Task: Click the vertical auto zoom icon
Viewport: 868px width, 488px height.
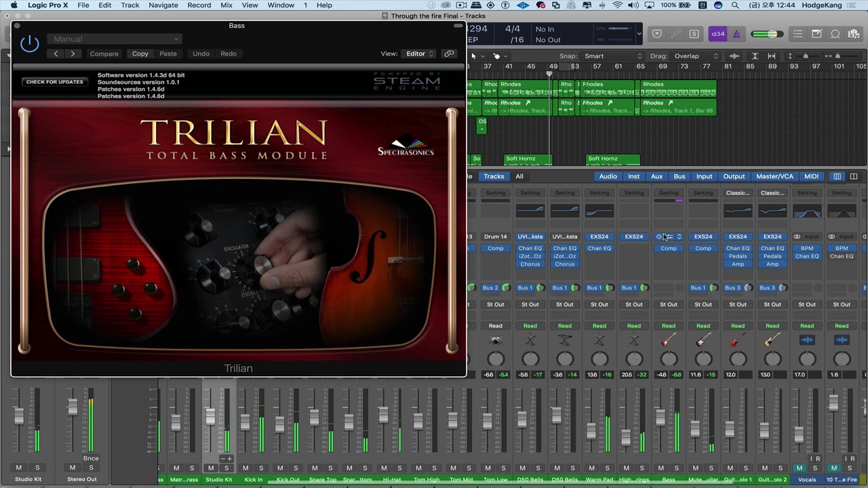Action: click(755, 56)
